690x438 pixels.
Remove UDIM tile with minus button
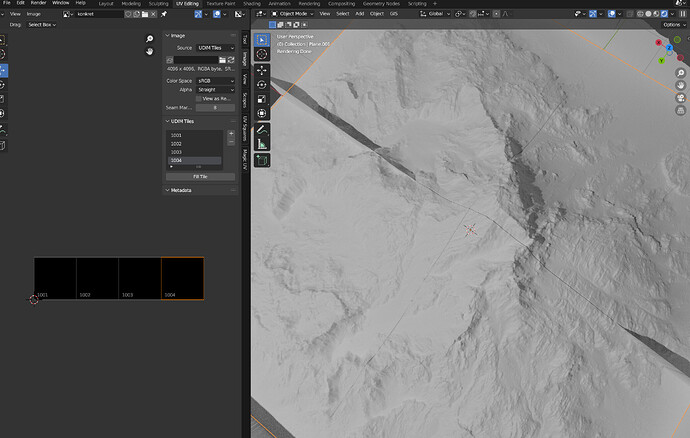231,141
